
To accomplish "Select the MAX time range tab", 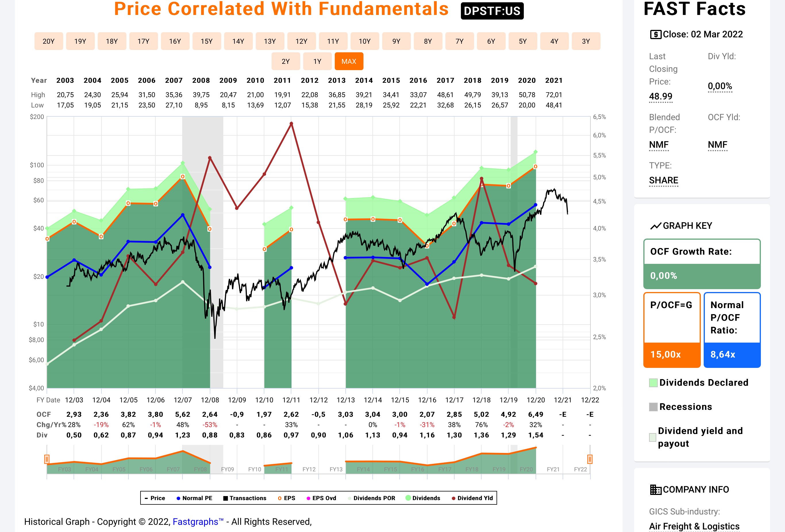I will pos(349,61).
